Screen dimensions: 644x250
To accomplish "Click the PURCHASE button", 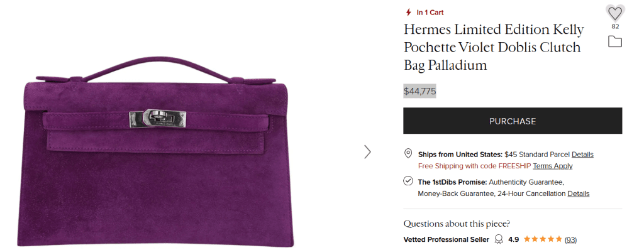I will click(x=513, y=121).
